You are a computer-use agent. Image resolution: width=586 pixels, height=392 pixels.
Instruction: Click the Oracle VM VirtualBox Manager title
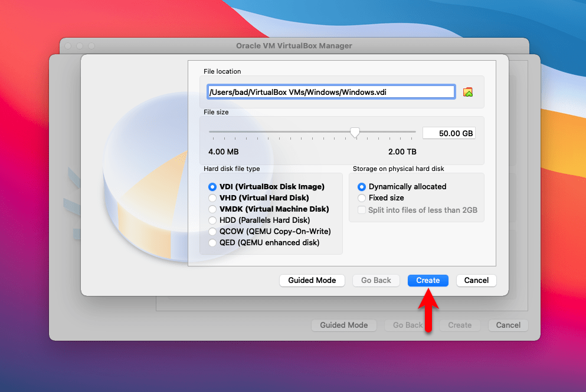pos(294,45)
